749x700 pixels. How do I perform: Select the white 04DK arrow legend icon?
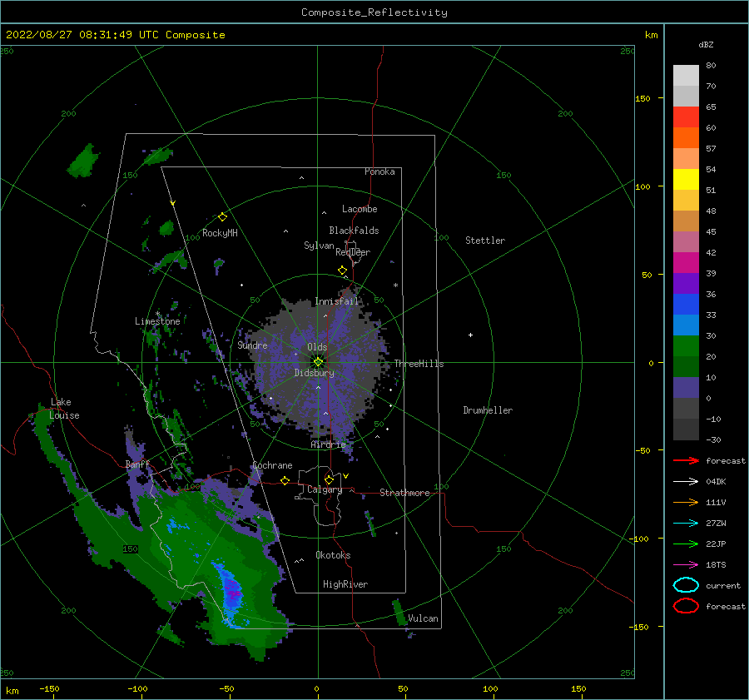tap(686, 481)
